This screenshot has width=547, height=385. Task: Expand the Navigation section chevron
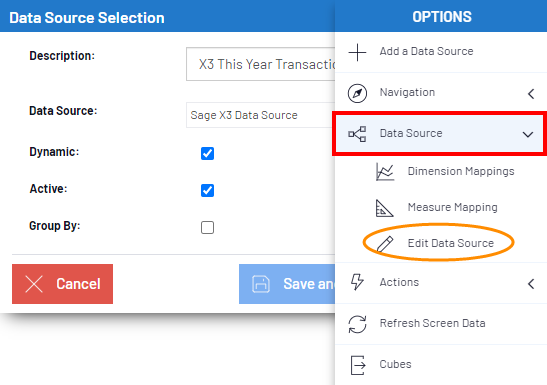point(531,94)
